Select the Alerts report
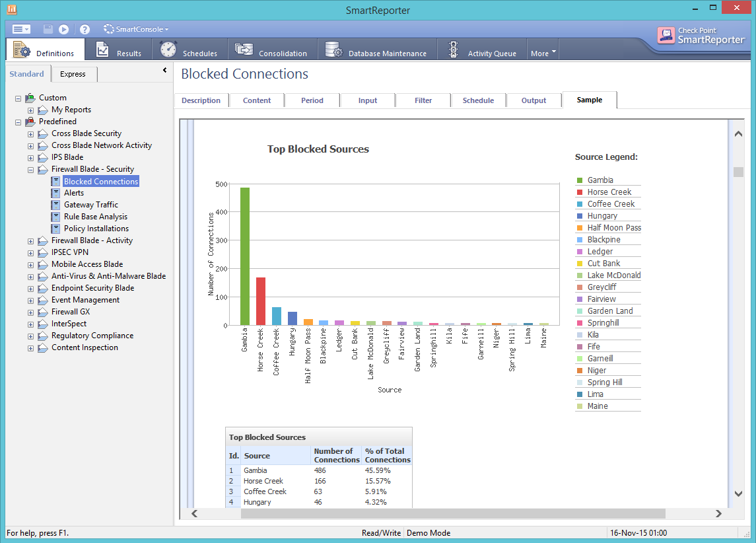Viewport: 756px width, 543px height. [x=74, y=193]
